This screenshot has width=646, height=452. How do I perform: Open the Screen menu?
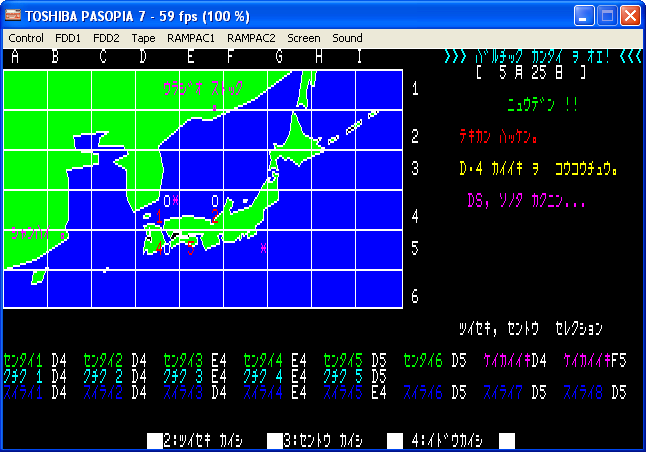point(304,38)
